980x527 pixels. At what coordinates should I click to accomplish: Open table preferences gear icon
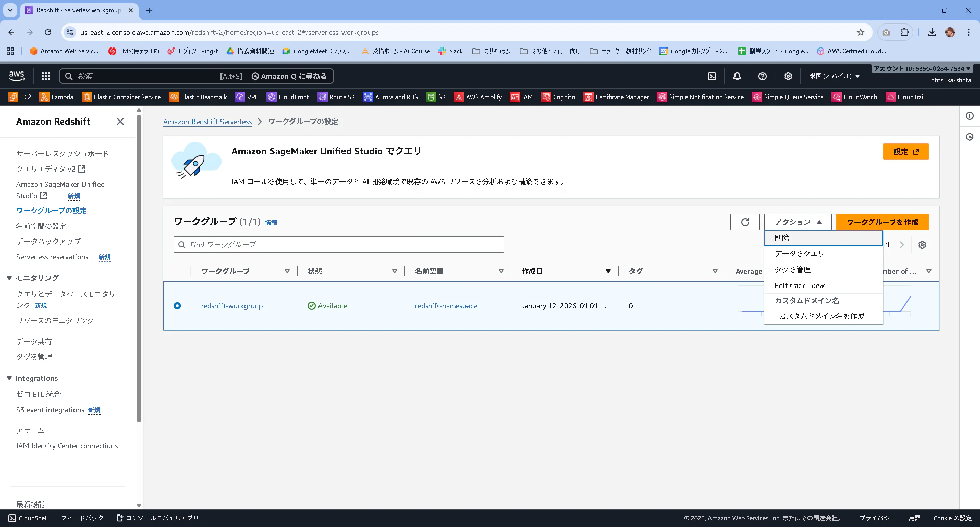922,245
